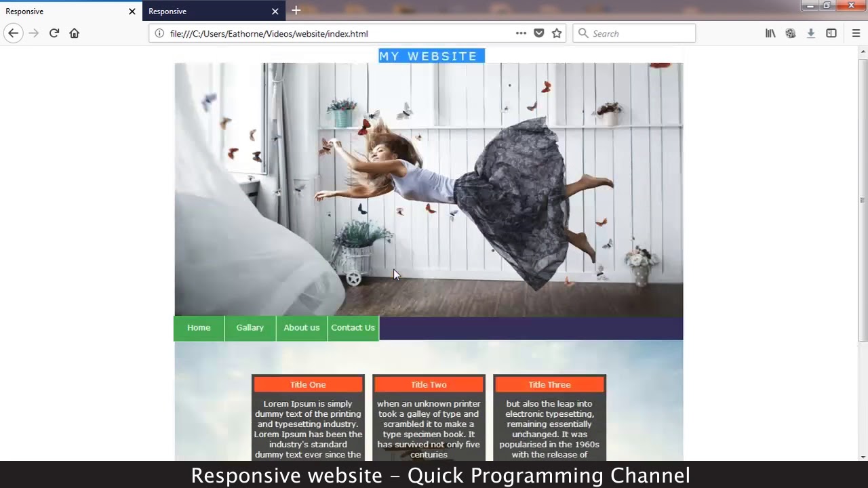
Task: Click 'Lorem Ipsum is simply' paragraph text
Action: pyautogui.click(x=308, y=430)
